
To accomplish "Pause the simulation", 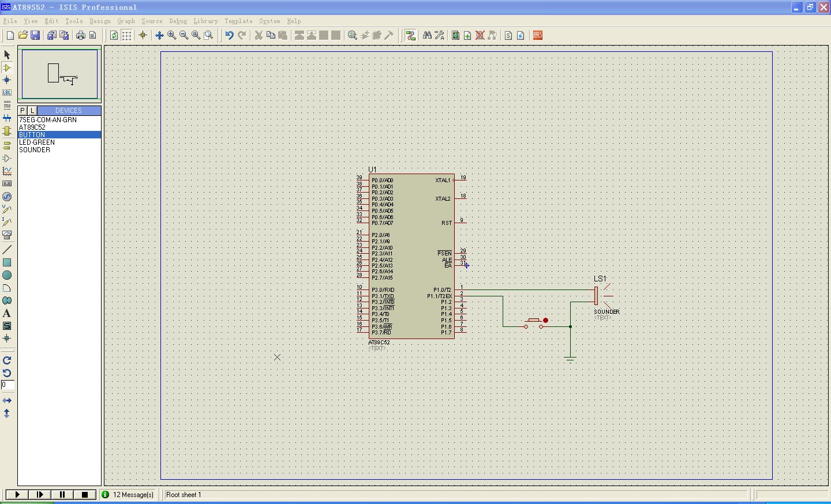I will pyautogui.click(x=62, y=494).
